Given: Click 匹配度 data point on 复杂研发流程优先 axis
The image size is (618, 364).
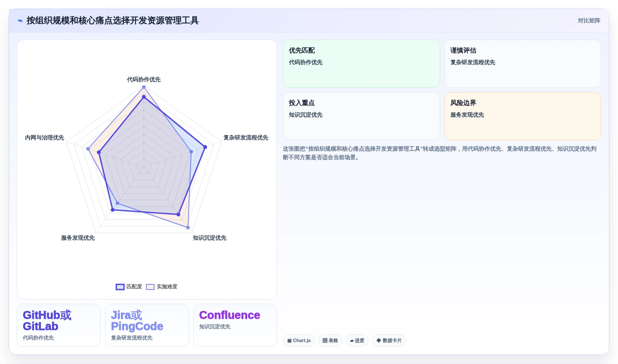Looking at the screenshot, I should (x=205, y=147).
